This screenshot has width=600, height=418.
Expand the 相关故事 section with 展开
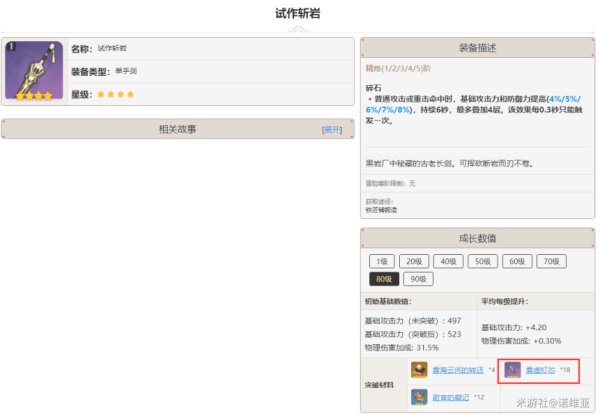(331, 130)
